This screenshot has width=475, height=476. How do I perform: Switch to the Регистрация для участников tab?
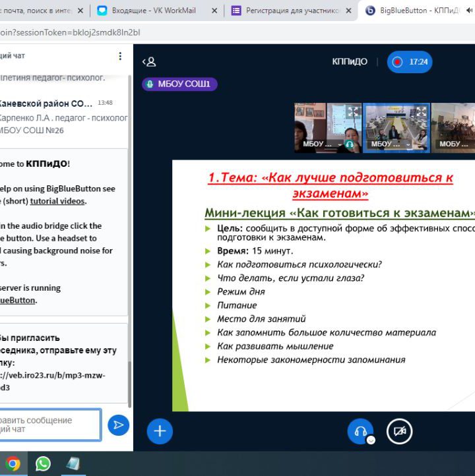click(290, 11)
